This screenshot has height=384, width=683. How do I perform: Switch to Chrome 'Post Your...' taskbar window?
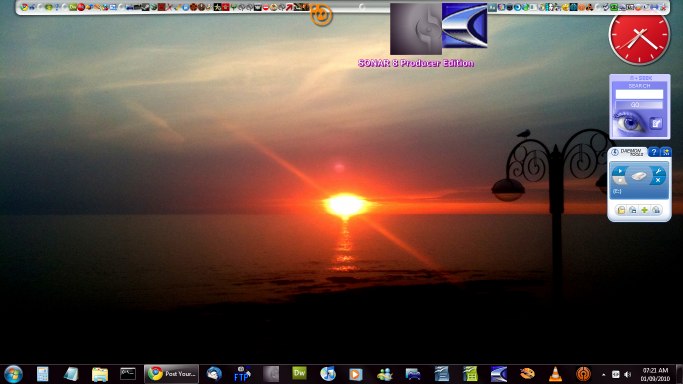[x=171, y=374]
